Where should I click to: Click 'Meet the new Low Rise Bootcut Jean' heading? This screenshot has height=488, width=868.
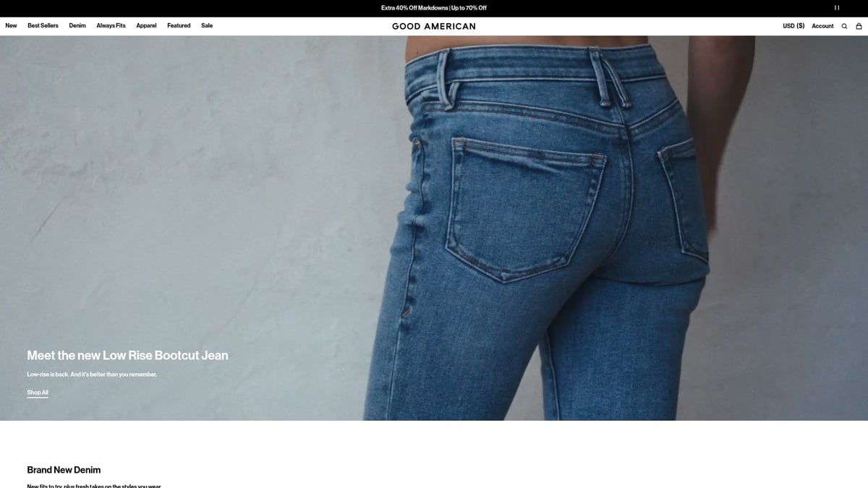[x=127, y=355]
